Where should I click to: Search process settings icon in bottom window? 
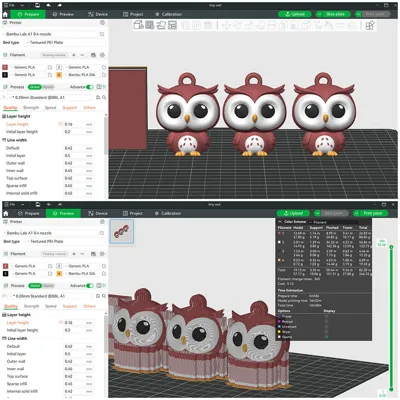click(104, 296)
